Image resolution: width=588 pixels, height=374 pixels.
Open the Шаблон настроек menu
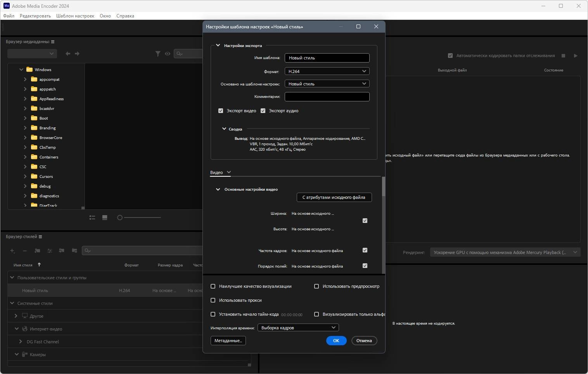click(x=75, y=16)
